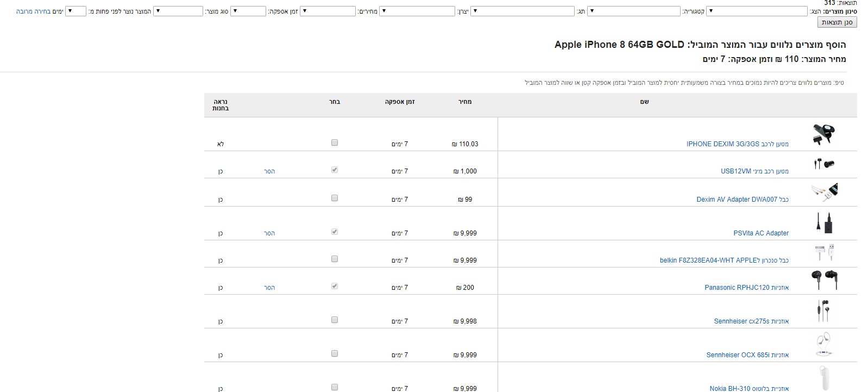Click the מחיר price column header
The height and width of the screenshot is (392, 868).
point(465,102)
